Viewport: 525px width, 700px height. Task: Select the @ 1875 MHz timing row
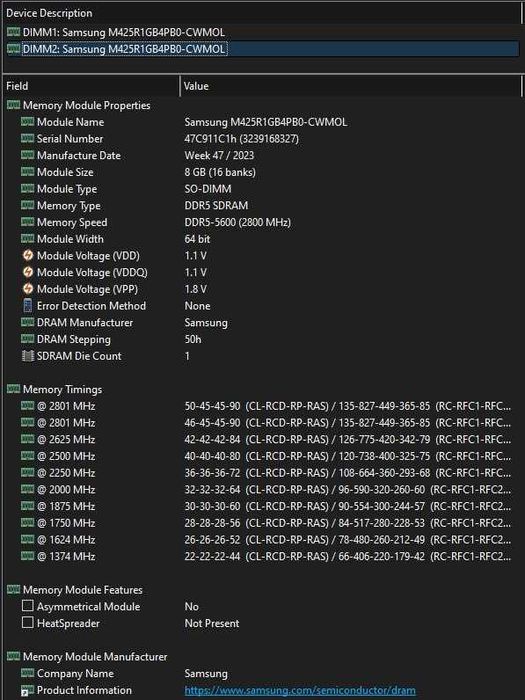tap(266, 506)
